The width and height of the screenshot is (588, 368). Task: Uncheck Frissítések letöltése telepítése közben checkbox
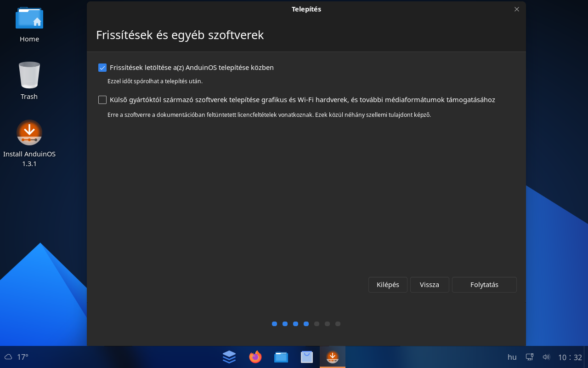[x=102, y=68]
